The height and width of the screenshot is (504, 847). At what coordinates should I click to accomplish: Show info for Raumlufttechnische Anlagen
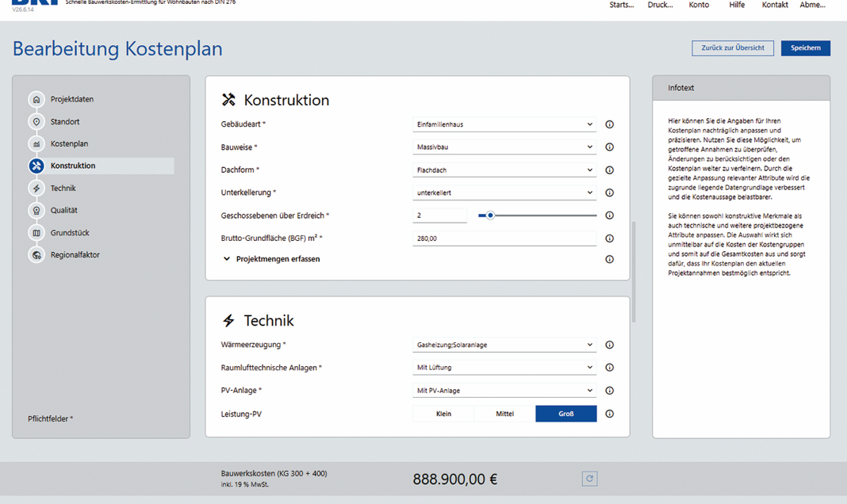(x=609, y=368)
